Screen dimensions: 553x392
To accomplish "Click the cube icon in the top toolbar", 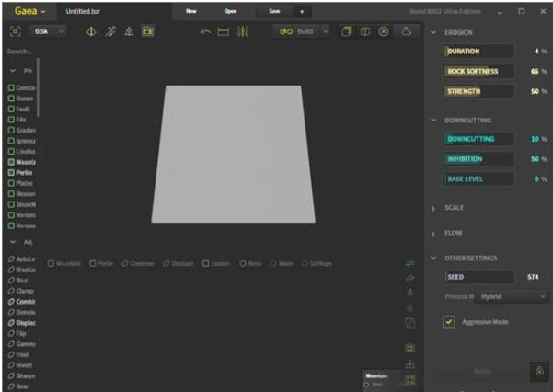I will (364, 31).
